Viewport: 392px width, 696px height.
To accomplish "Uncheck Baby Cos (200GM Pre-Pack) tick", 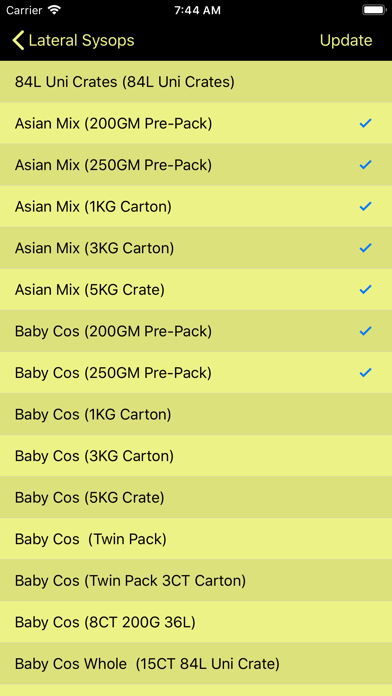I will (x=365, y=331).
